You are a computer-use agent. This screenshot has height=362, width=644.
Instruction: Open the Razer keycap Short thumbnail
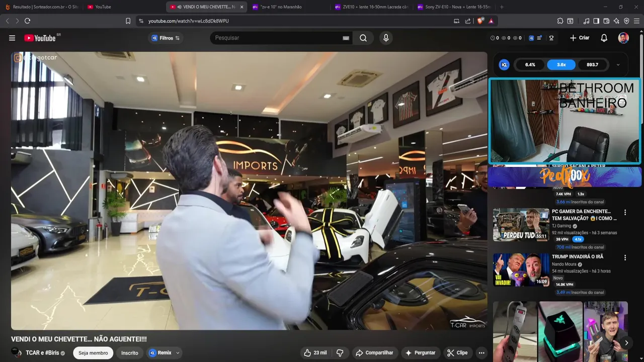[x=560, y=332]
